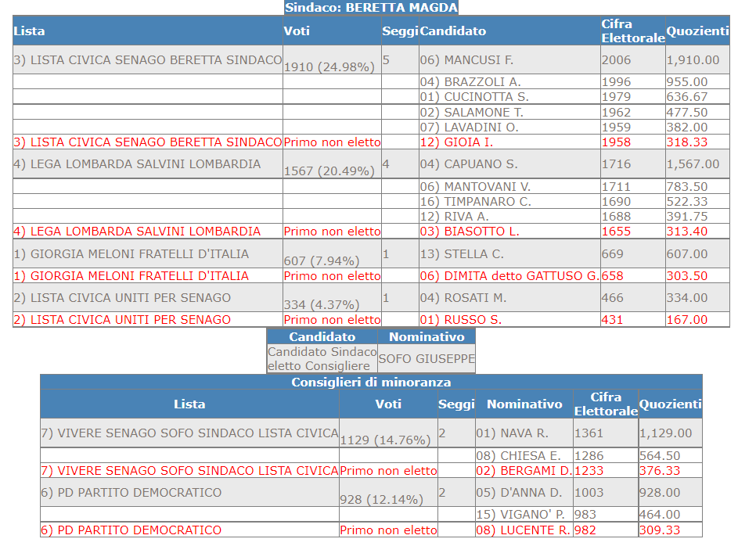This screenshot has width=756, height=546.
Task: Select candidate '04) ROSATI M.'
Action: pos(463,298)
